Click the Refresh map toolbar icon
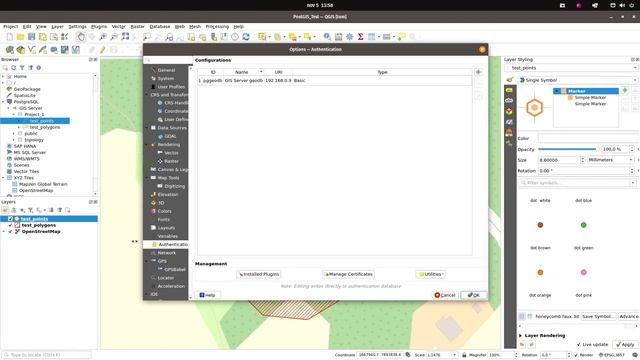640x360 pixels. [246, 37]
